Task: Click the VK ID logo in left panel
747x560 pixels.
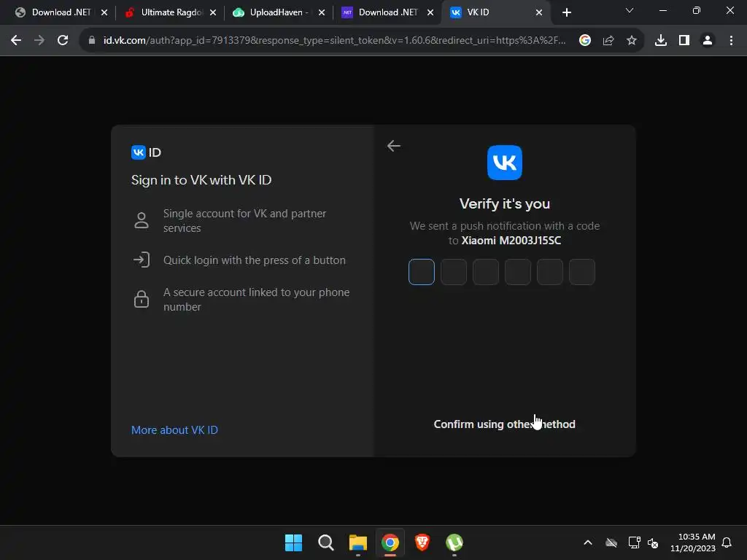Action: pos(146,152)
